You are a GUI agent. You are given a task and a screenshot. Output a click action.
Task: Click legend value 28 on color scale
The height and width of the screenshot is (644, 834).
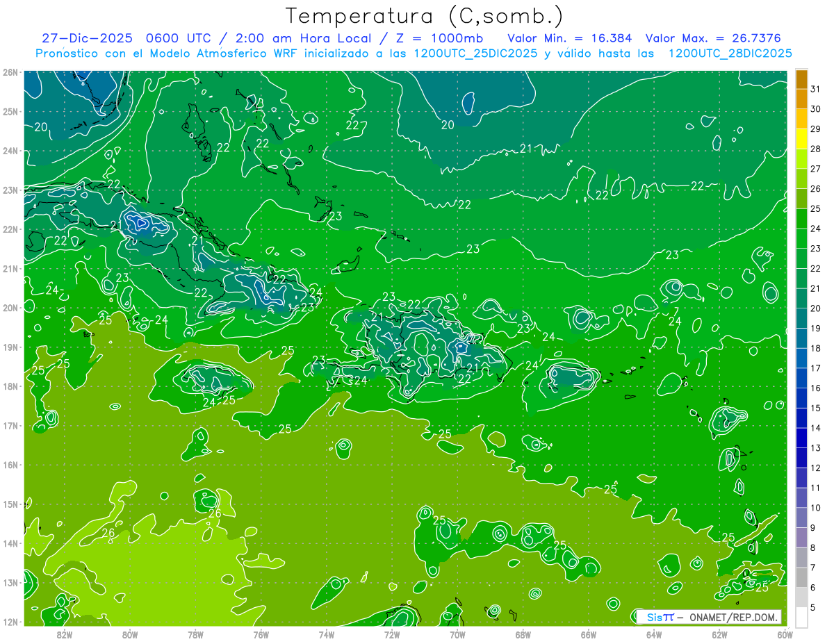815,148
